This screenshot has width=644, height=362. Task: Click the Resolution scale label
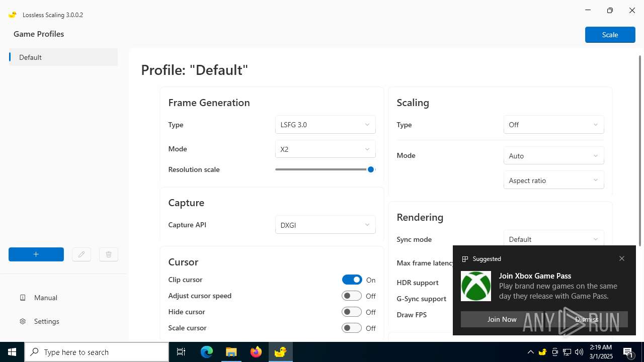194,169
